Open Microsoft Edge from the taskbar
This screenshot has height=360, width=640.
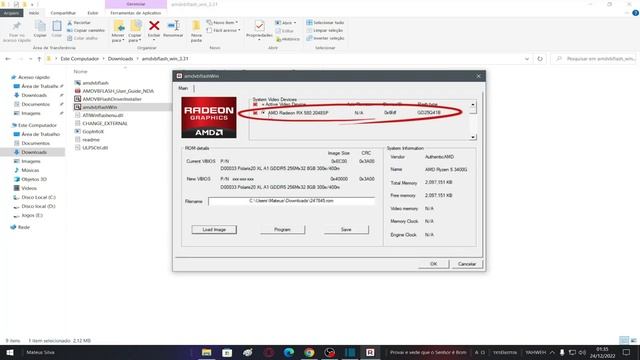click(289, 352)
